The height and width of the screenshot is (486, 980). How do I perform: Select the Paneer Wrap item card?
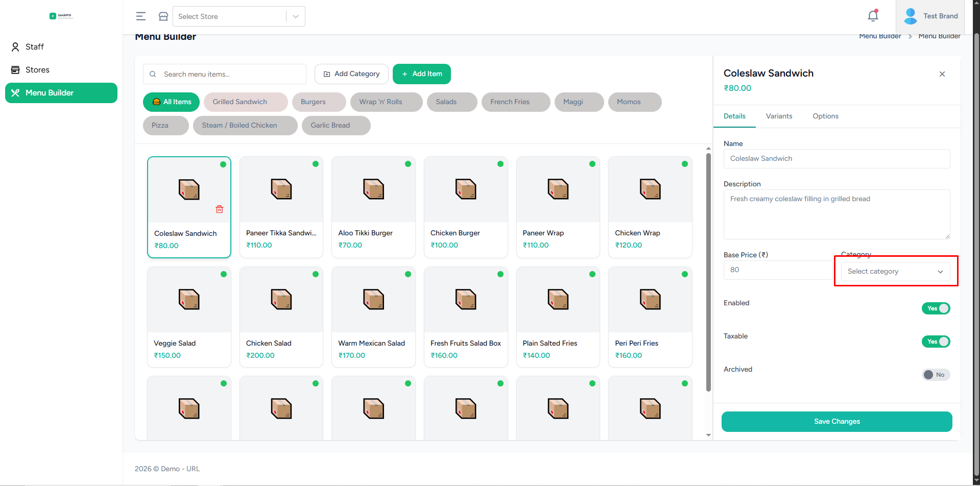558,207
